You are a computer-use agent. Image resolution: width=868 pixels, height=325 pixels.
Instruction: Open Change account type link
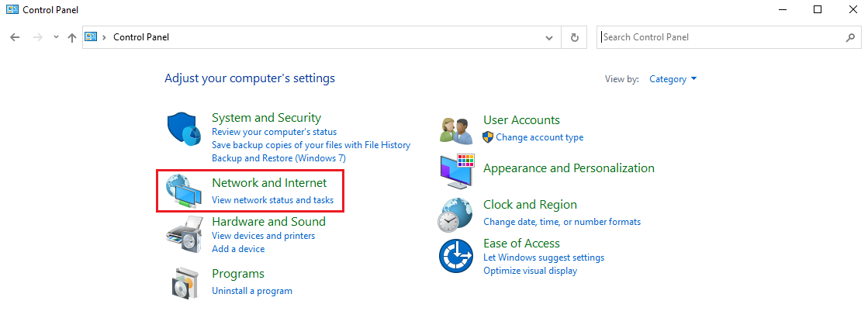click(x=540, y=137)
